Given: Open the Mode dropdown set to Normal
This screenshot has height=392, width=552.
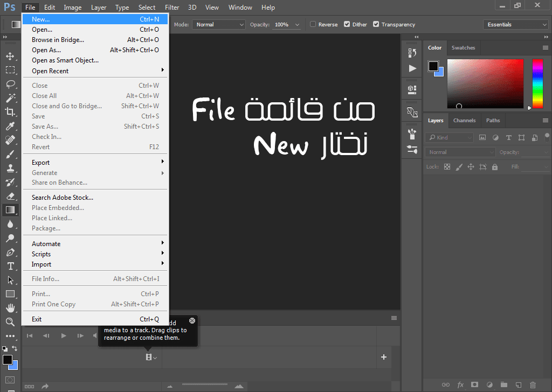Looking at the screenshot, I should pos(219,25).
